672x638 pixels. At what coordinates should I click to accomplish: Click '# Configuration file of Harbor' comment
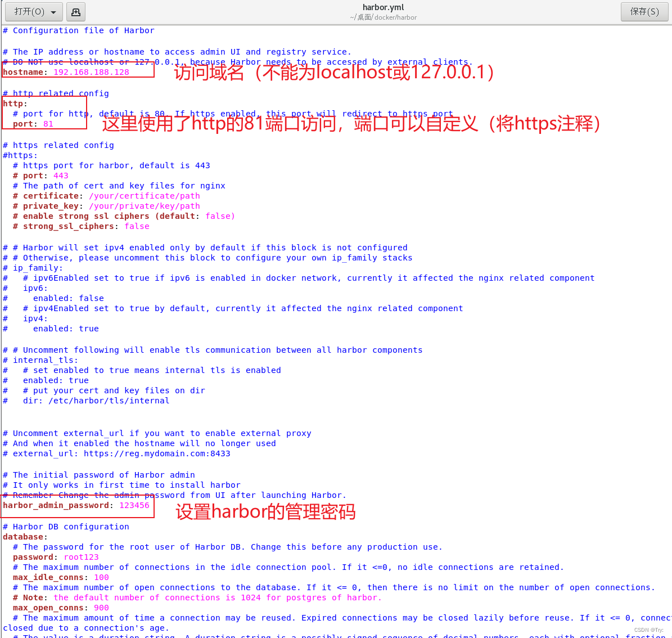coord(78,30)
